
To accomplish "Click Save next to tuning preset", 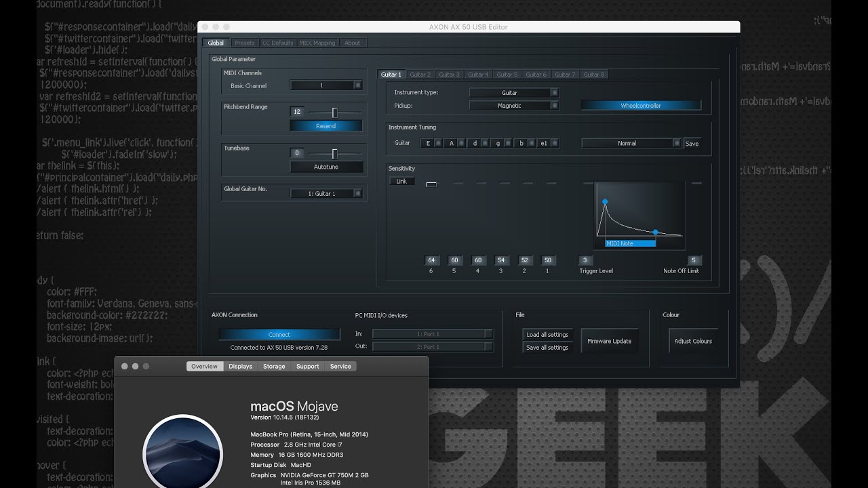I will click(692, 144).
